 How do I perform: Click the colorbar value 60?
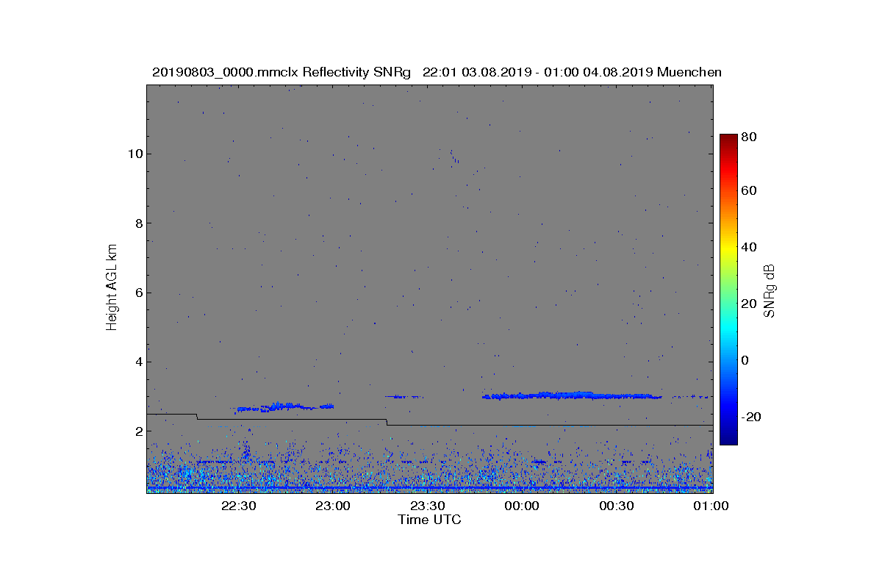click(x=750, y=191)
